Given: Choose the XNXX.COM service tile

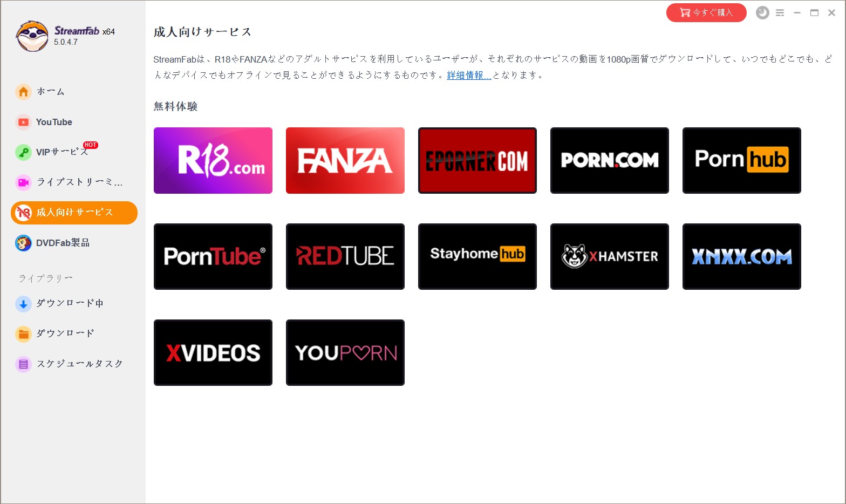Looking at the screenshot, I should tap(741, 256).
